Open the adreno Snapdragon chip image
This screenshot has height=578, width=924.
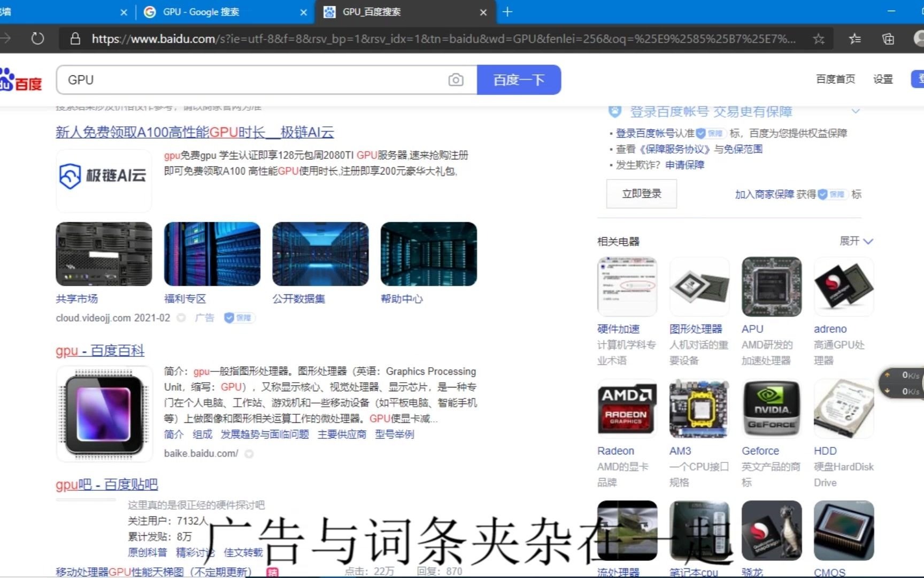pyautogui.click(x=844, y=287)
